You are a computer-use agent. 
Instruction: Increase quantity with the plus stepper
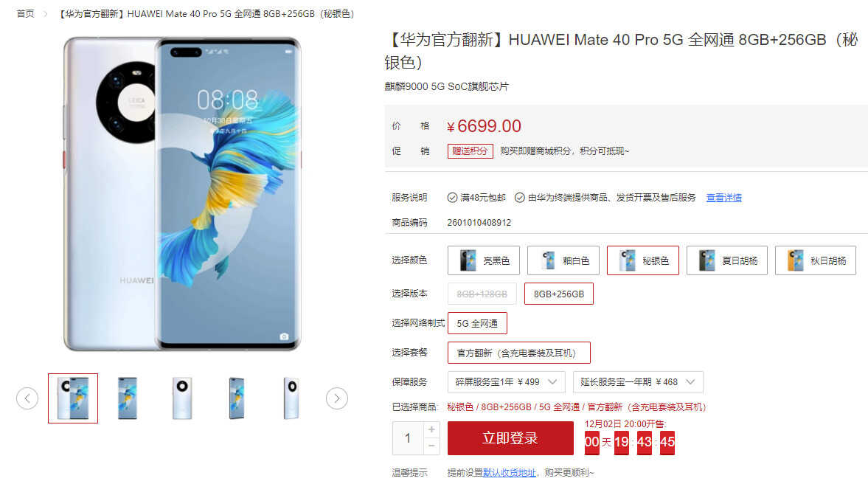coord(431,429)
